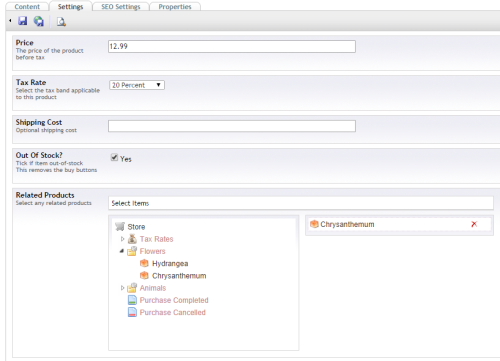
Task: Click the Related Products heading
Action: (45, 195)
